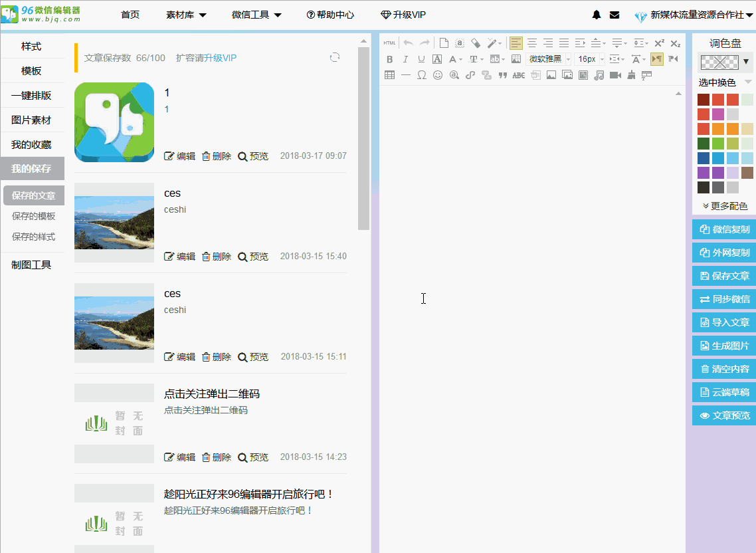Open search and replace icon

(x=454, y=75)
